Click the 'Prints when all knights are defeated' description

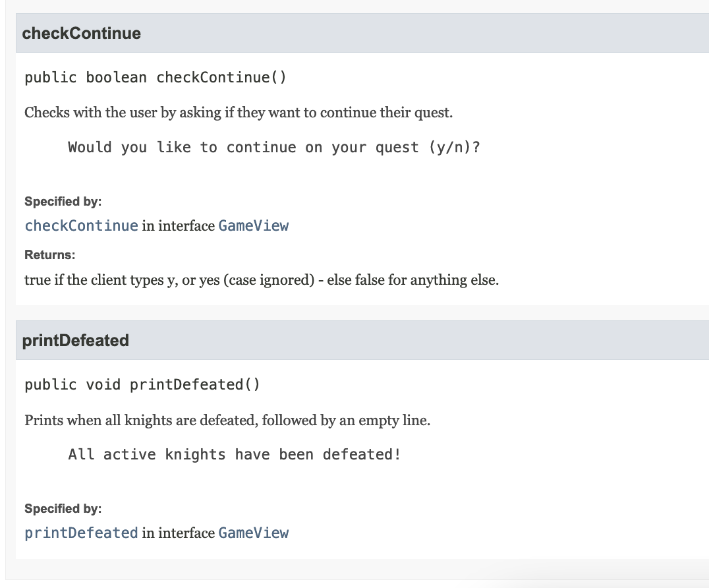coord(227,420)
